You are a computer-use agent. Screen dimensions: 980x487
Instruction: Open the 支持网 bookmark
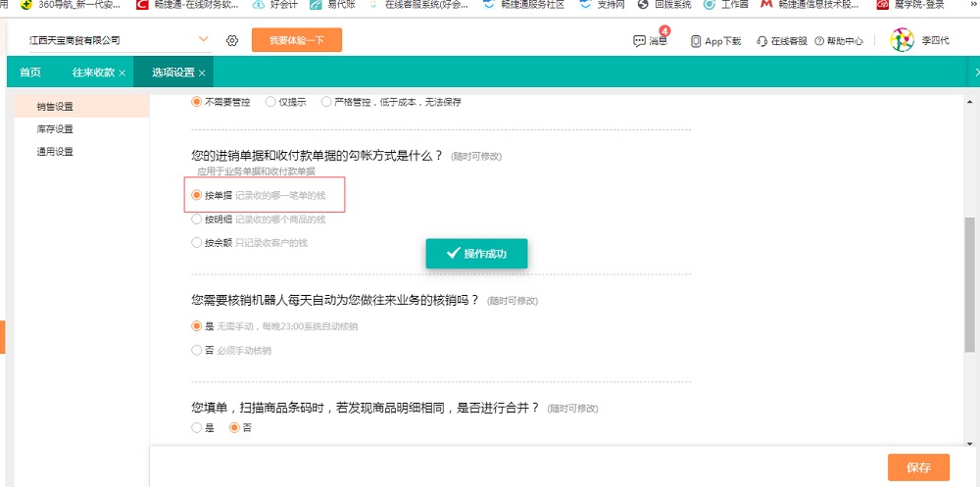tap(602, 4)
